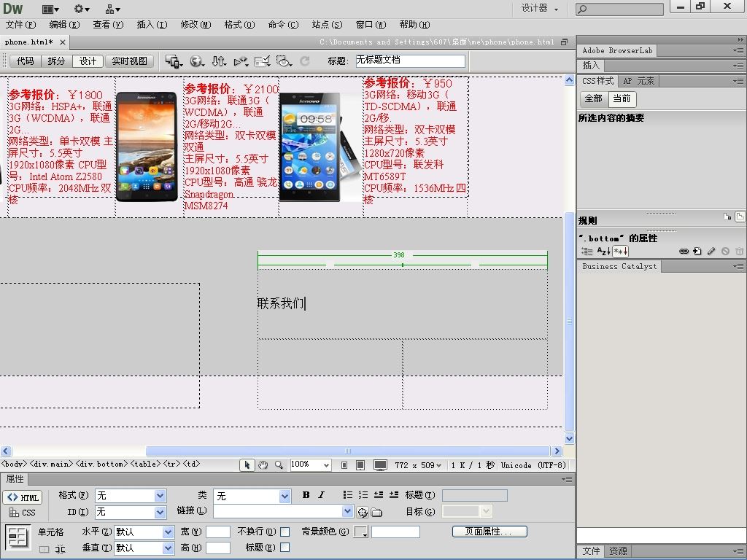Viewport: 747px width, 560px height.
Task: Open the 插入 (Insert) menu
Action: 152,25
